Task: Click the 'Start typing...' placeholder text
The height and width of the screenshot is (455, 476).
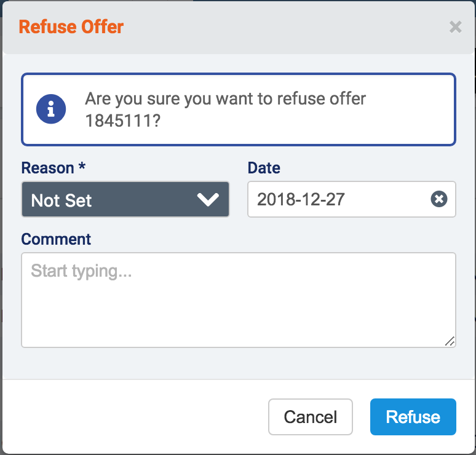Action: tap(81, 271)
